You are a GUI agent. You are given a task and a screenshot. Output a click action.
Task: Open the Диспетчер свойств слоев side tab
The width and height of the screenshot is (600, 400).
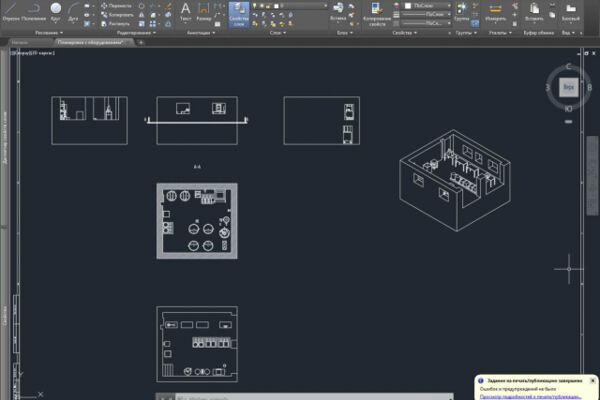[5, 138]
